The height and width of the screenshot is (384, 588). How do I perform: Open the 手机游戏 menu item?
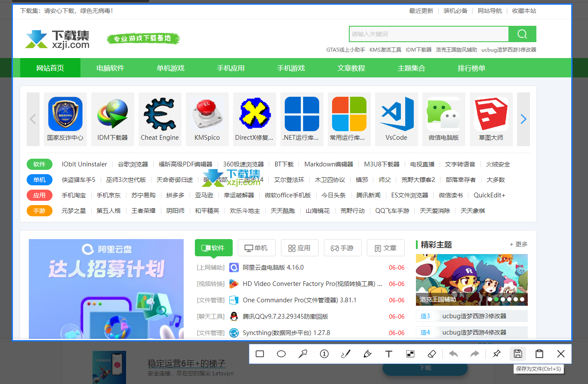(291, 68)
